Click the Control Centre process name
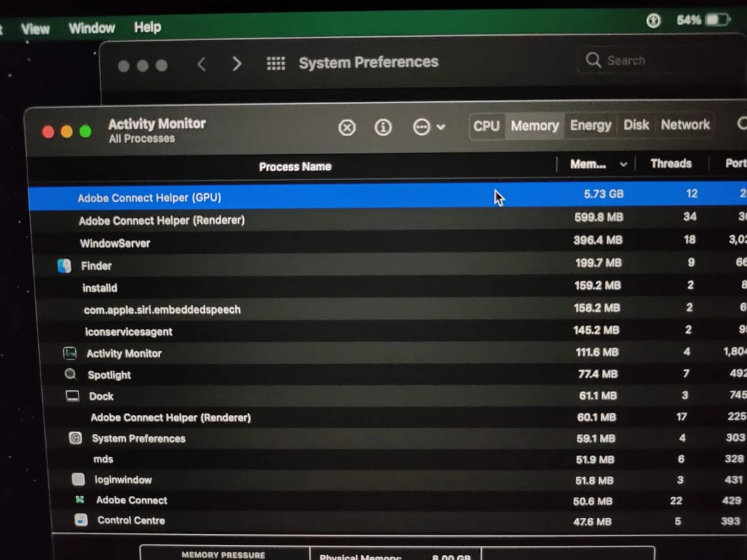Screen dimensions: 747x560 [x=131, y=520]
